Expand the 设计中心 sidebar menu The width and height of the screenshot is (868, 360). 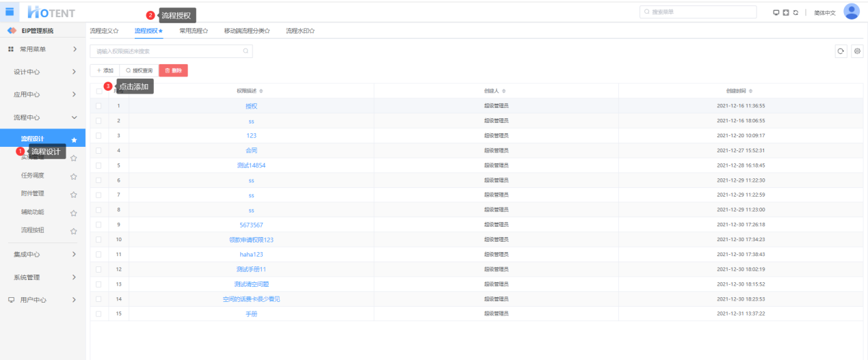pos(42,72)
